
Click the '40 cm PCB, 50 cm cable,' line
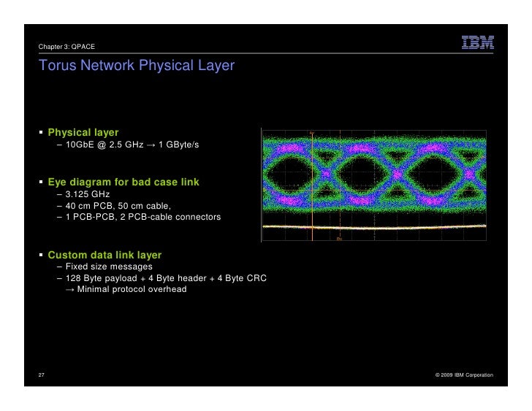pos(118,206)
